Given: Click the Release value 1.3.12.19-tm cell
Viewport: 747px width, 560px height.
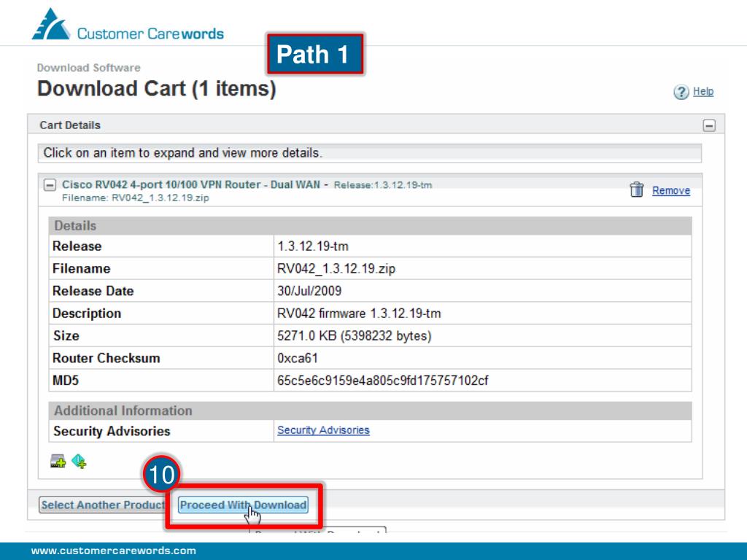Looking at the screenshot, I should [483, 246].
